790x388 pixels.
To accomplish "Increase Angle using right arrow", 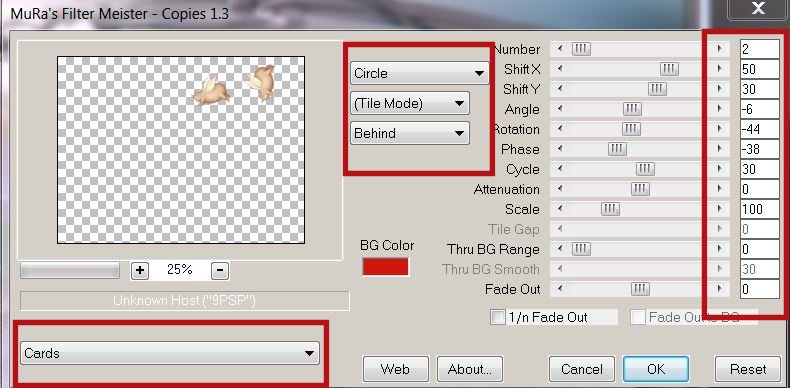I will click(719, 109).
